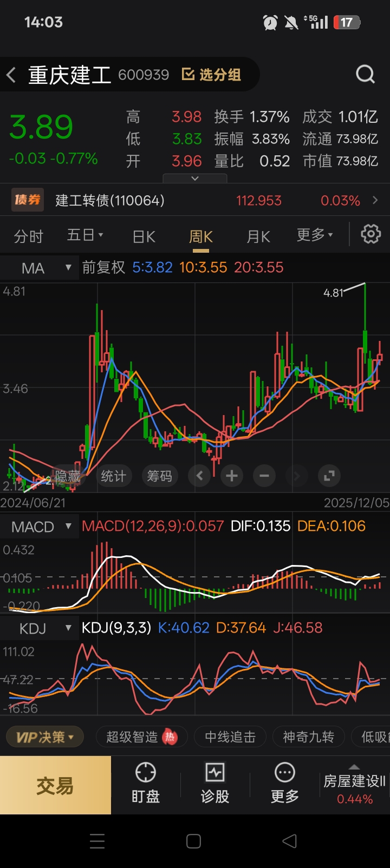
Task: Click the 统计 chart button
Action: pyautogui.click(x=113, y=476)
